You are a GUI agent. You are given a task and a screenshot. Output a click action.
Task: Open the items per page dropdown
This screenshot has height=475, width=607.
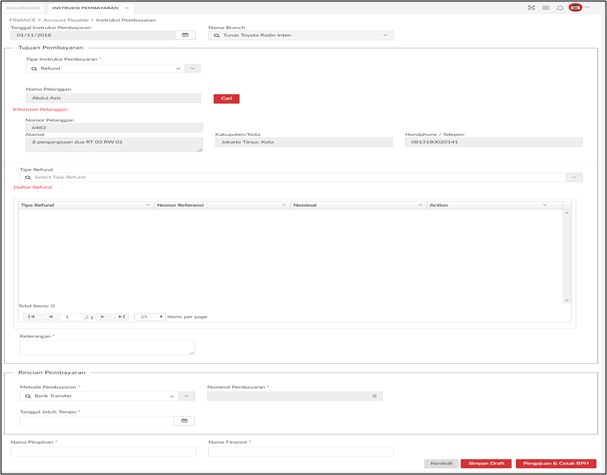pos(150,317)
